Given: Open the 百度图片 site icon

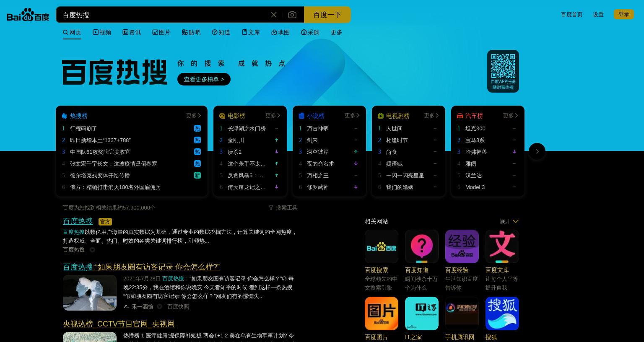Looking at the screenshot, I should [382, 313].
